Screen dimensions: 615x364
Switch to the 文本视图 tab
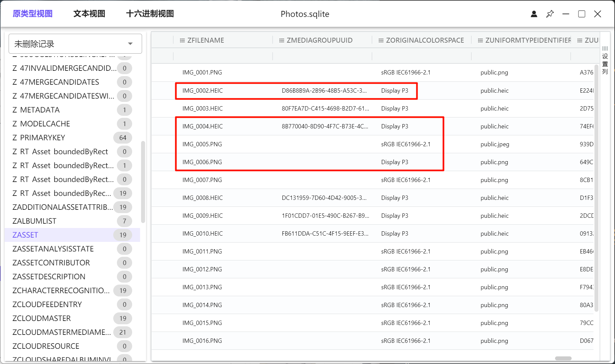pos(89,14)
